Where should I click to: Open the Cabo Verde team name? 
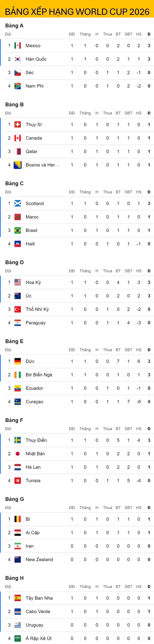coord(38,612)
